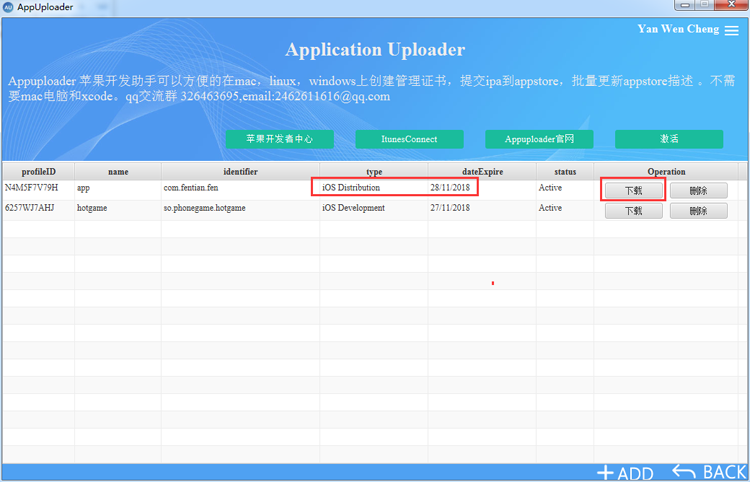The image size is (750, 482).
Task: Sort by type column header
Action: tap(374, 172)
